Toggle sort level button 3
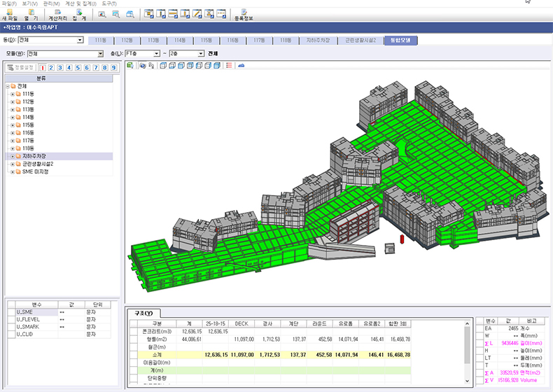Viewport: 553px width, 392px height. 60,68
